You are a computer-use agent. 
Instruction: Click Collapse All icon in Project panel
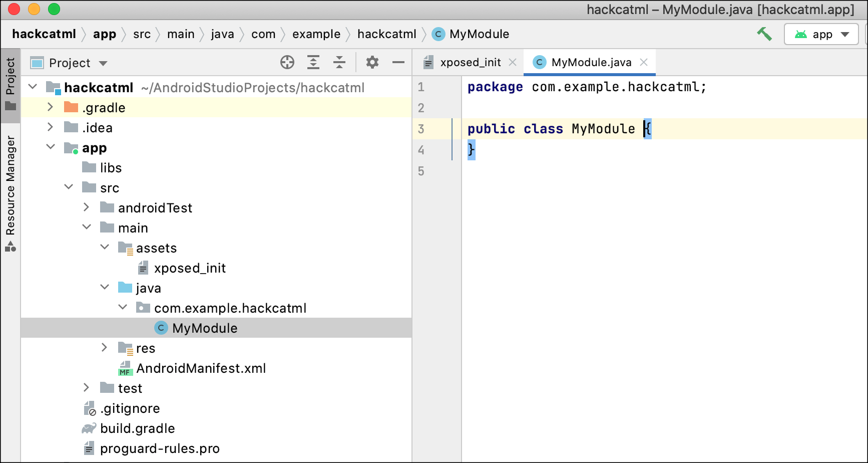pos(339,63)
